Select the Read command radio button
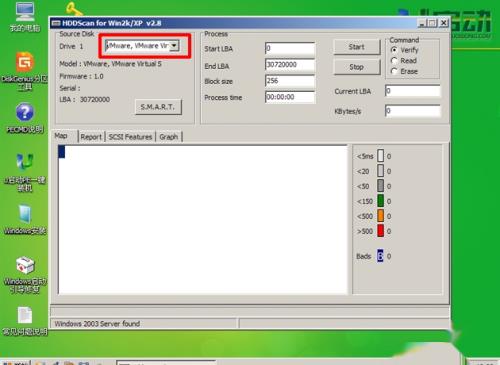500x365 pixels. point(394,61)
